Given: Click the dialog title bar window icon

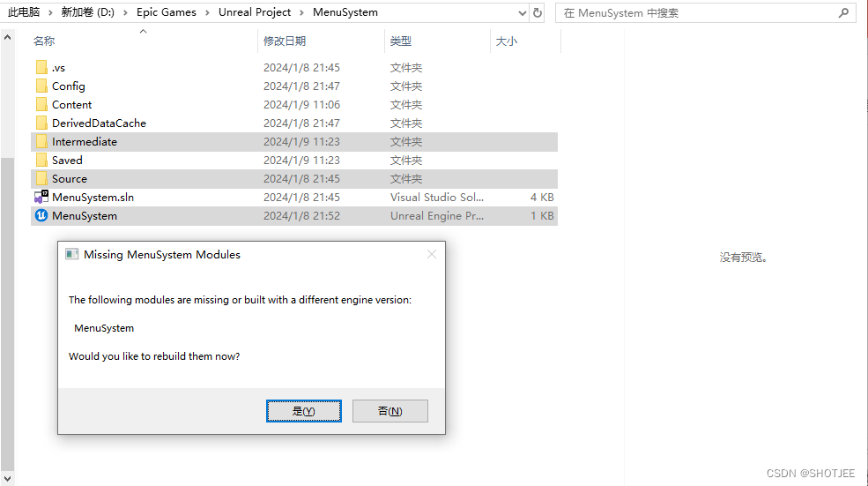Looking at the screenshot, I should coord(72,254).
